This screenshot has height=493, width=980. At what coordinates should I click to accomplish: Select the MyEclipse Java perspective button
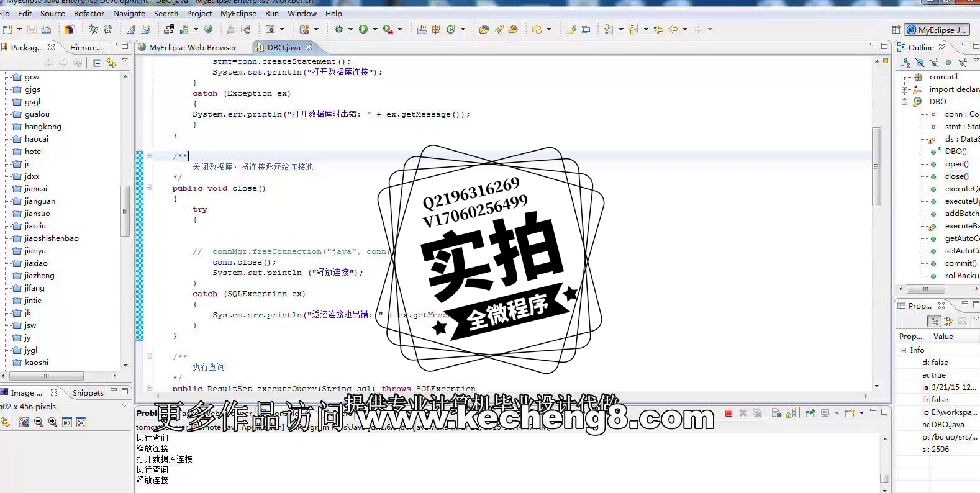coord(937,29)
